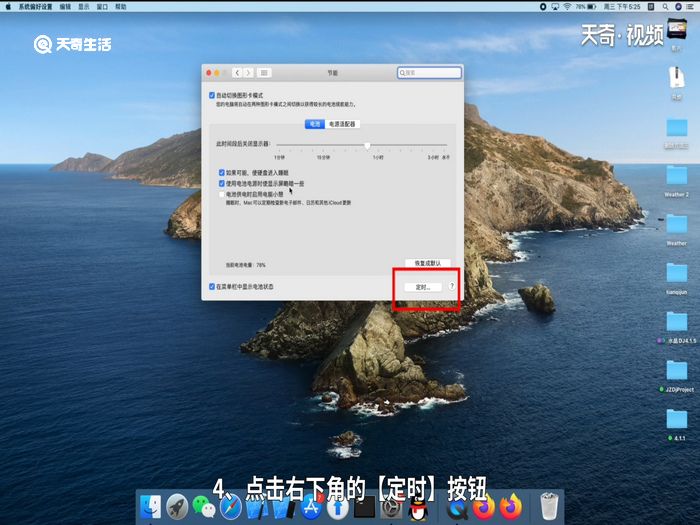This screenshot has width=700, height=525.
Task: Open 系统偏好设置 menu in menu bar
Action: [35, 6]
